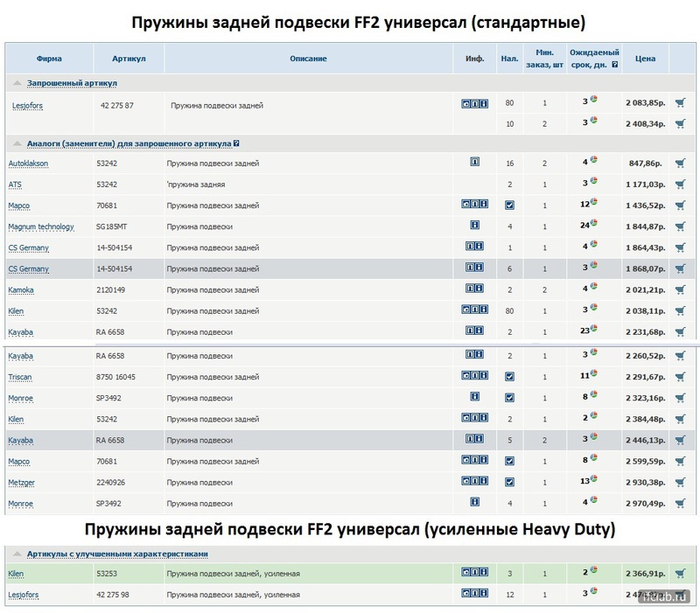Open info icon for Monroe 2 970,49р. row

click(474, 502)
